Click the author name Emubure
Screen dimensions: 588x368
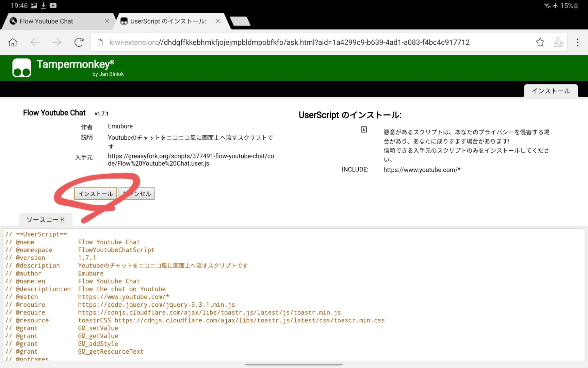point(120,126)
